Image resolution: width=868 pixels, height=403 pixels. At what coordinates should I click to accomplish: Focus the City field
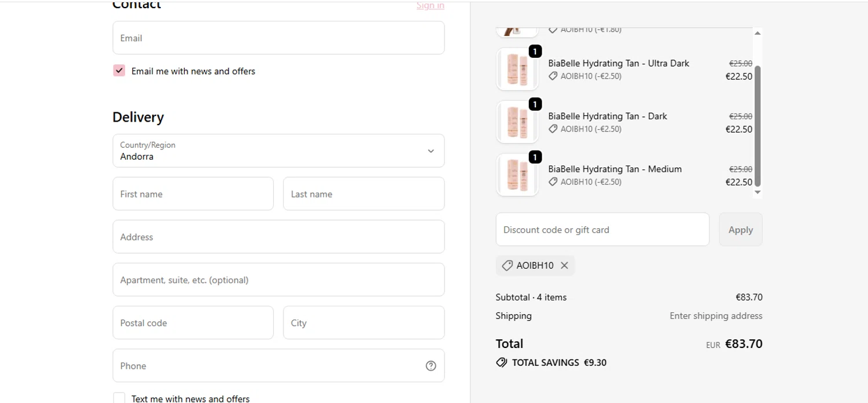[363, 323]
